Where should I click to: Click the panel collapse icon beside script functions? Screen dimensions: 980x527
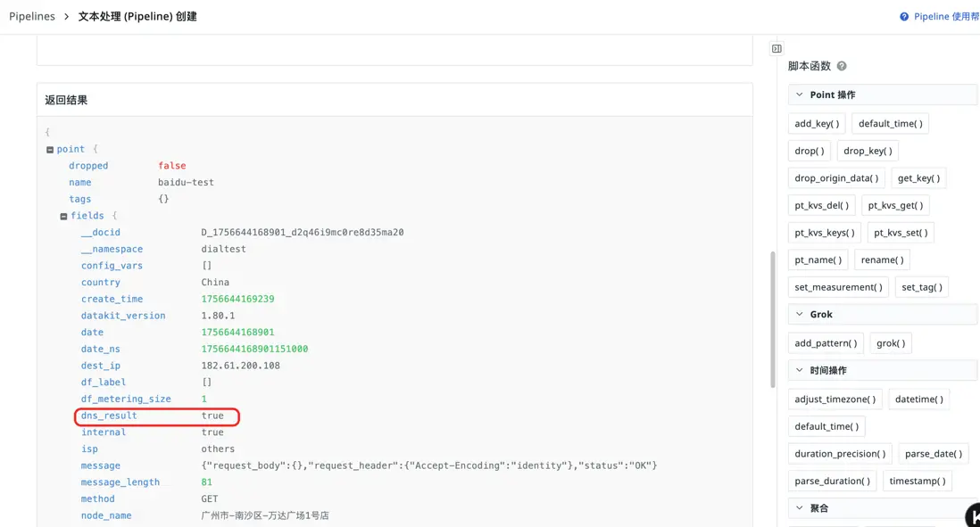click(x=777, y=49)
